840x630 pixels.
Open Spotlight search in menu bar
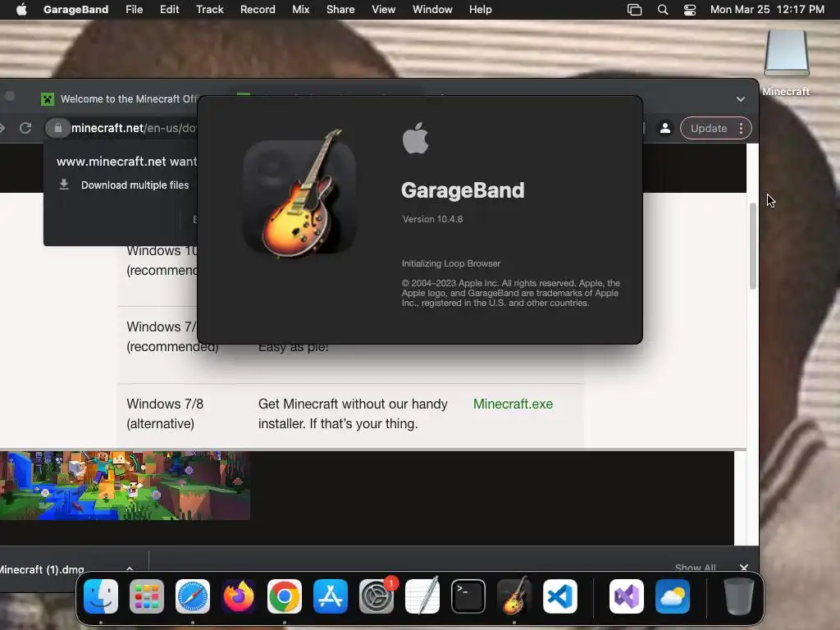663,10
